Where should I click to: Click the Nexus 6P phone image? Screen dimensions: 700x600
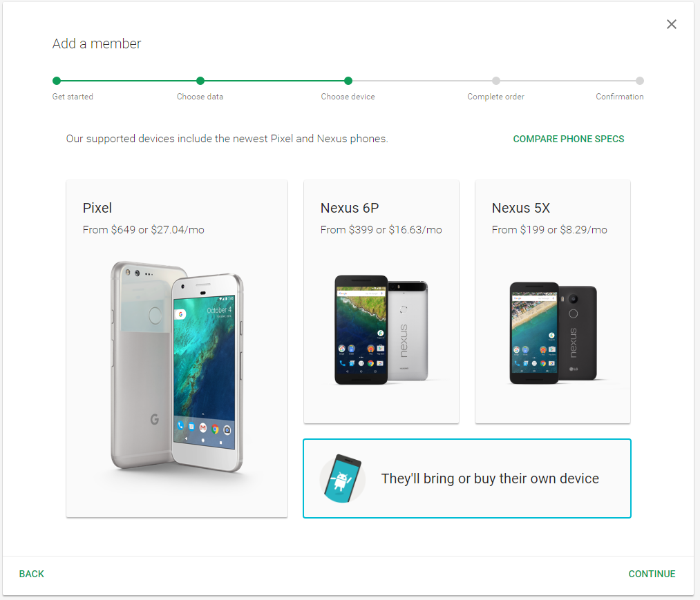click(x=381, y=329)
